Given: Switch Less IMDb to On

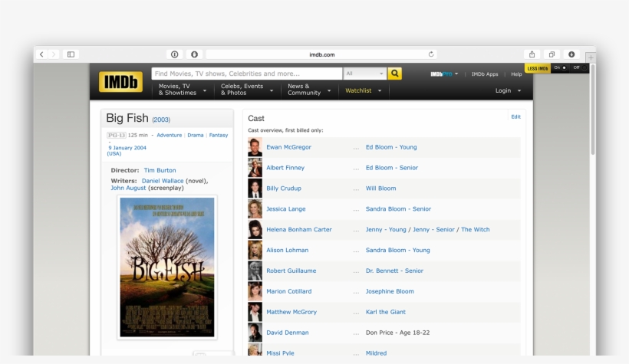Looking at the screenshot, I should (x=560, y=67).
